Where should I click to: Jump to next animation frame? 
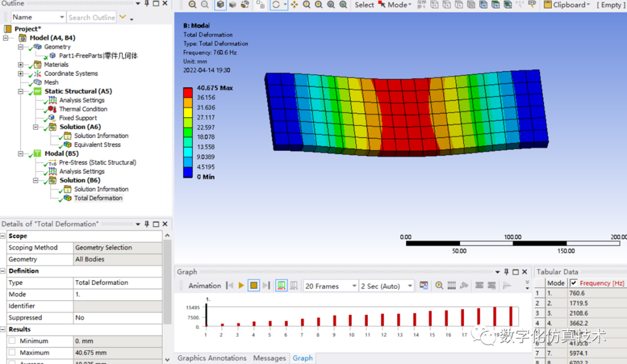[x=266, y=286]
